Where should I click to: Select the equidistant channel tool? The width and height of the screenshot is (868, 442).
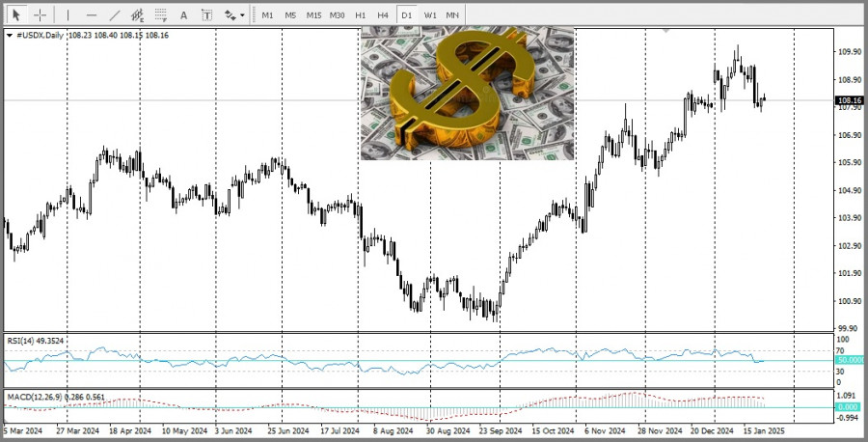click(137, 15)
